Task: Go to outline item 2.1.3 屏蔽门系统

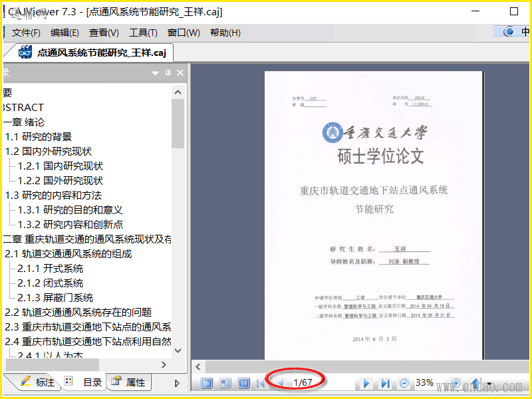Action: click(x=55, y=297)
